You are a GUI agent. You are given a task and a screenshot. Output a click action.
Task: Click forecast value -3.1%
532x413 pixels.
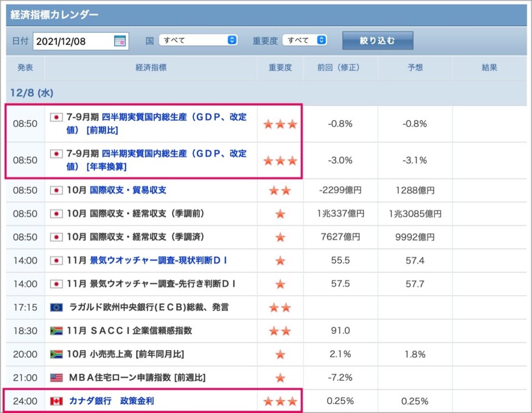(415, 160)
